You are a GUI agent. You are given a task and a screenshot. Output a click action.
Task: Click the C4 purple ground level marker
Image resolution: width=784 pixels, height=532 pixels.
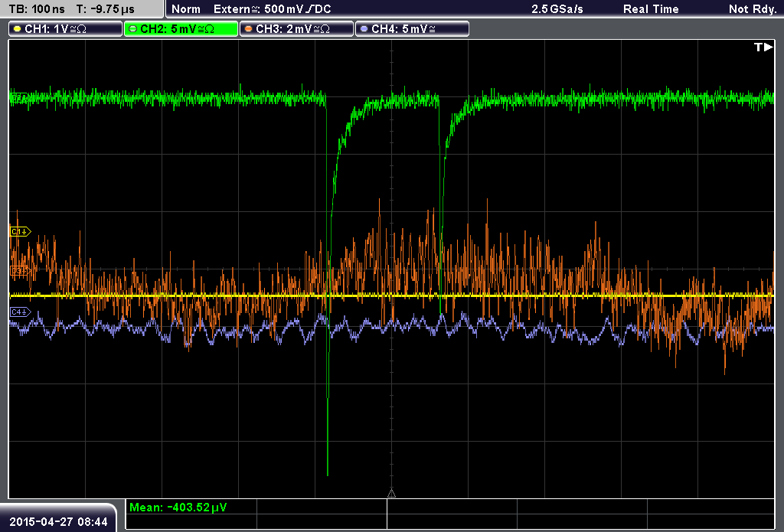[21, 312]
